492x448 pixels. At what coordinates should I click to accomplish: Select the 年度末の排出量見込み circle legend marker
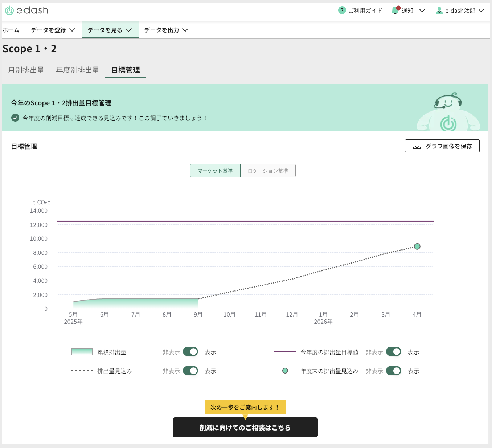(x=285, y=371)
